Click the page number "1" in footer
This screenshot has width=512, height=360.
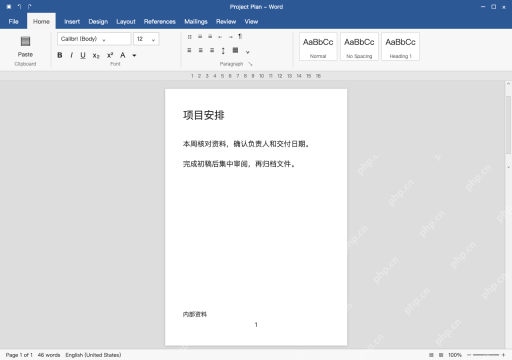point(256,325)
